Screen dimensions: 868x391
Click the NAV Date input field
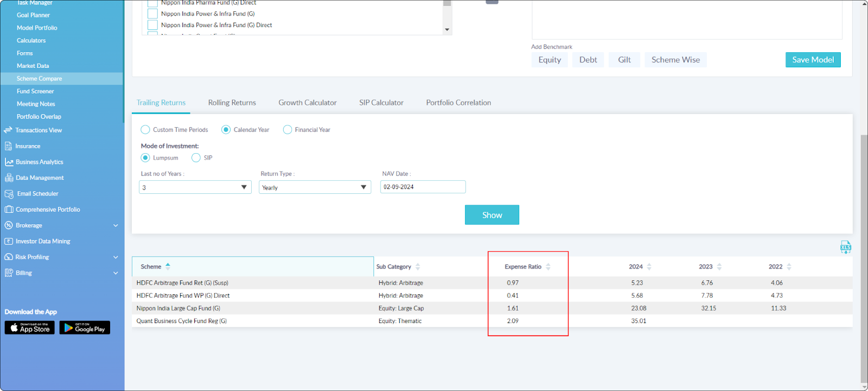(423, 187)
